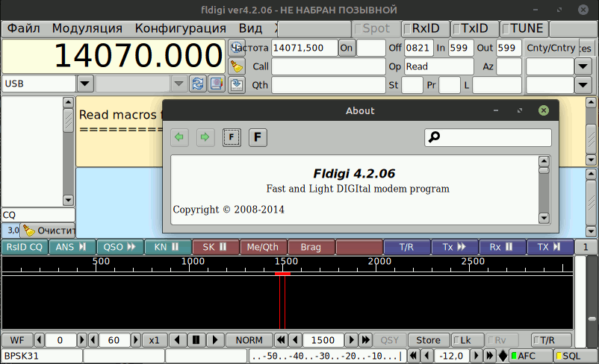The height and width of the screenshot is (364, 599).
Task: Toggle TxID button
Action: coord(475,28)
